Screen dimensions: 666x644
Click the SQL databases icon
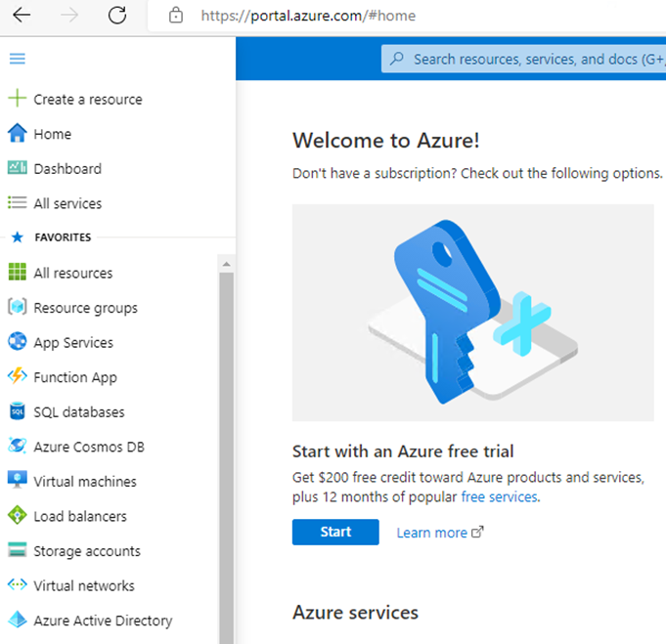pyautogui.click(x=17, y=412)
